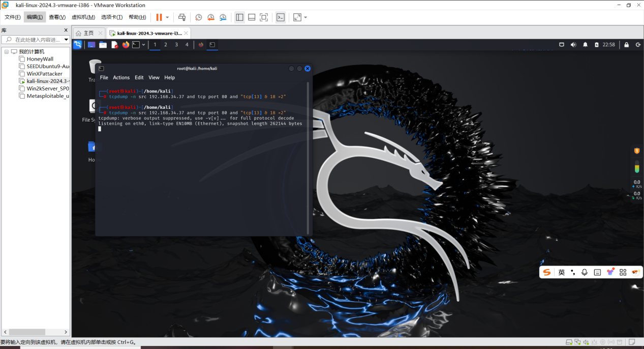Toggle the thumbnail bar view icon

pos(252,17)
